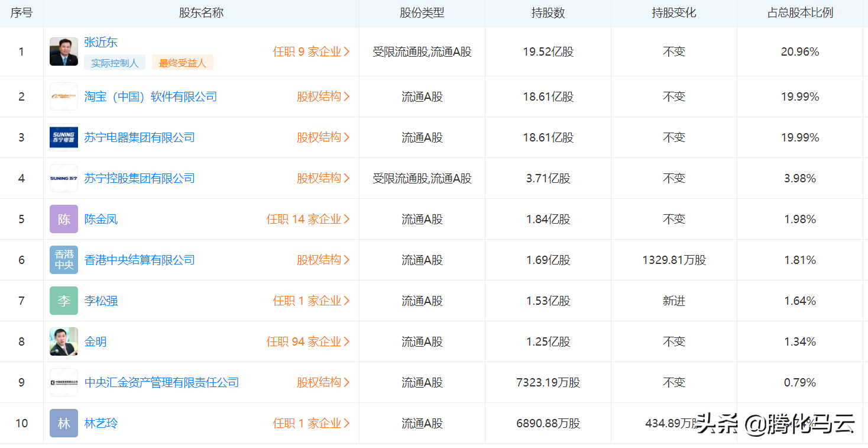
Task: Click the Suning Holdings Group logo
Action: pyautogui.click(x=64, y=178)
